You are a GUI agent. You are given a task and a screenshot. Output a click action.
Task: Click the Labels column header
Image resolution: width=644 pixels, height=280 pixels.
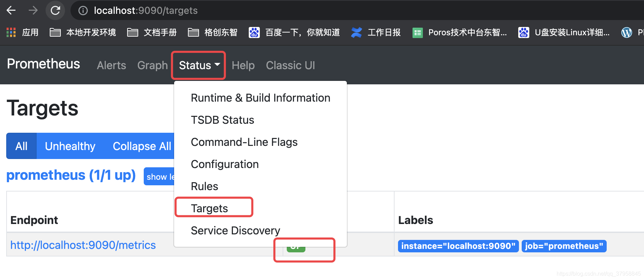pos(416,220)
